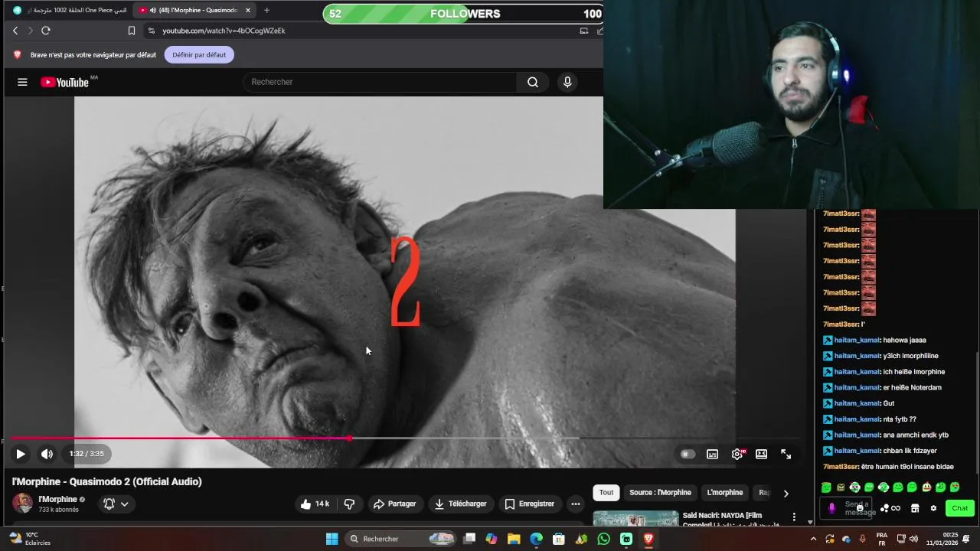Image resolution: width=980 pixels, height=551 pixels.
Task: Expand the notification bell dropdown for l'Morphine
Action: click(x=116, y=504)
